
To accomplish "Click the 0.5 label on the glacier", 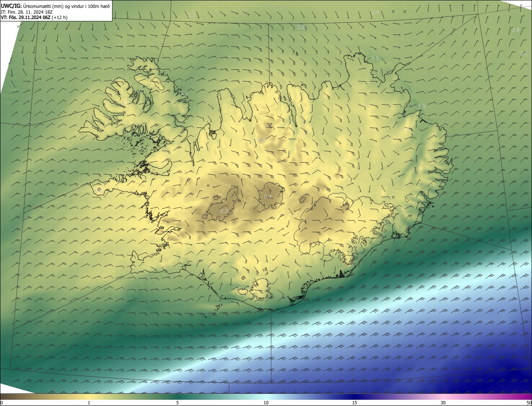I will [224, 211].
